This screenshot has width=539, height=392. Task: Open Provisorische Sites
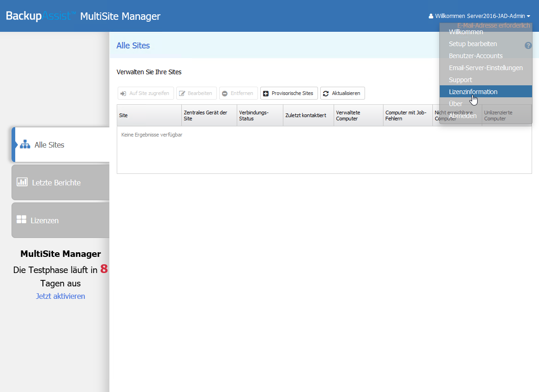289,93
